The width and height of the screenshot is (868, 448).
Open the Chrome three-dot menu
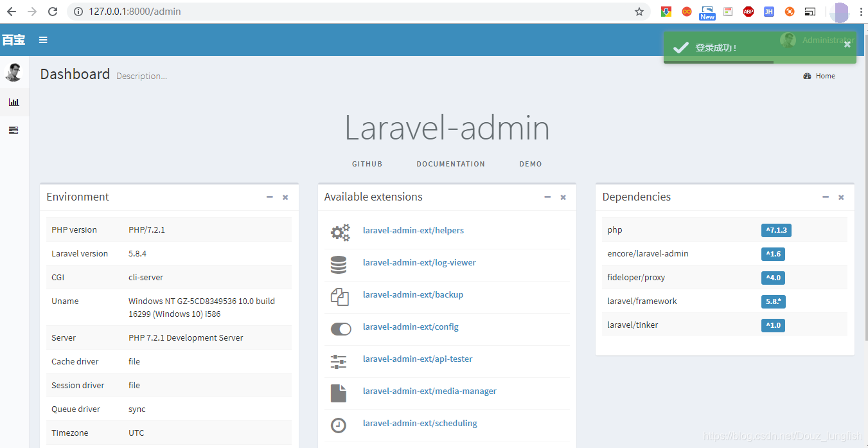point(861,12)
